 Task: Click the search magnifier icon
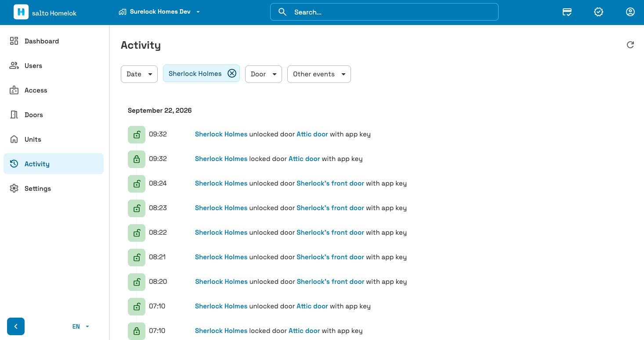click(x=283, y=12)
